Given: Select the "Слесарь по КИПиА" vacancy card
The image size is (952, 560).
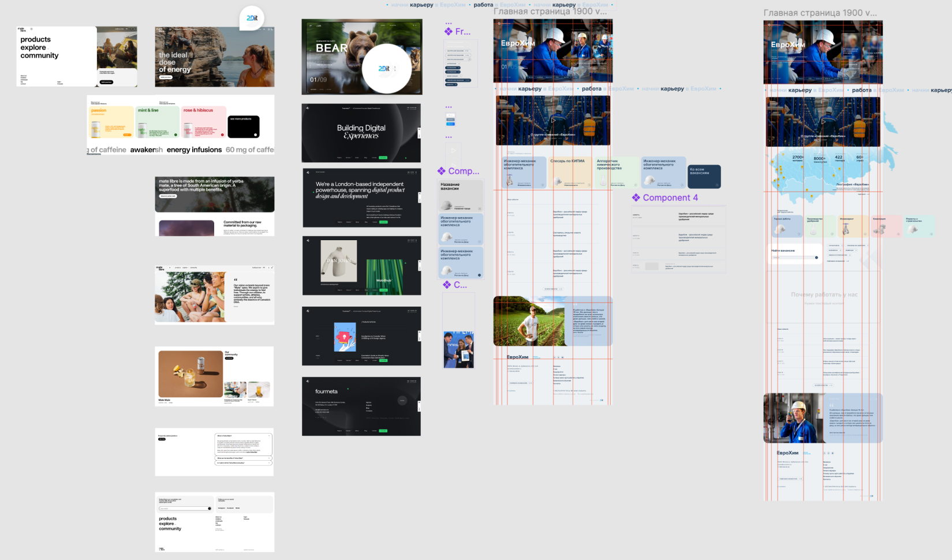Looking at the screenshot, I should (x=570, y=173).
